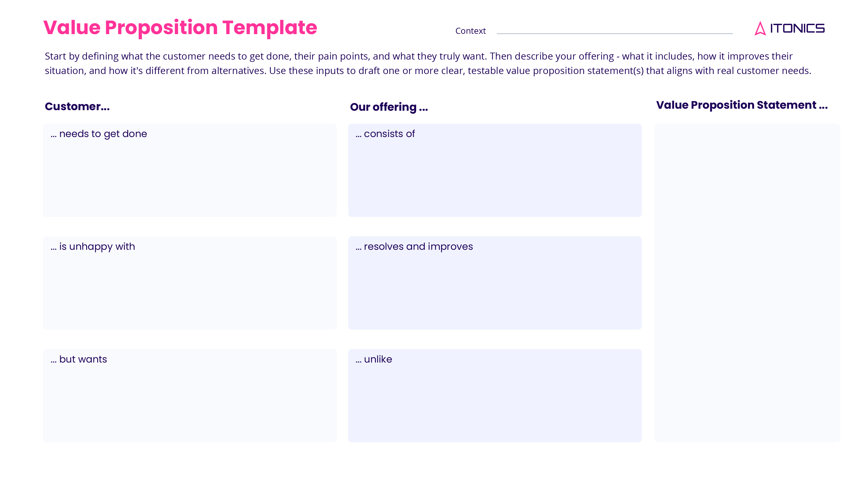This screenshot has height=488, width=868.
Task: Select the "Our offering ..." column heading
Action: click(x=389, y=107)
